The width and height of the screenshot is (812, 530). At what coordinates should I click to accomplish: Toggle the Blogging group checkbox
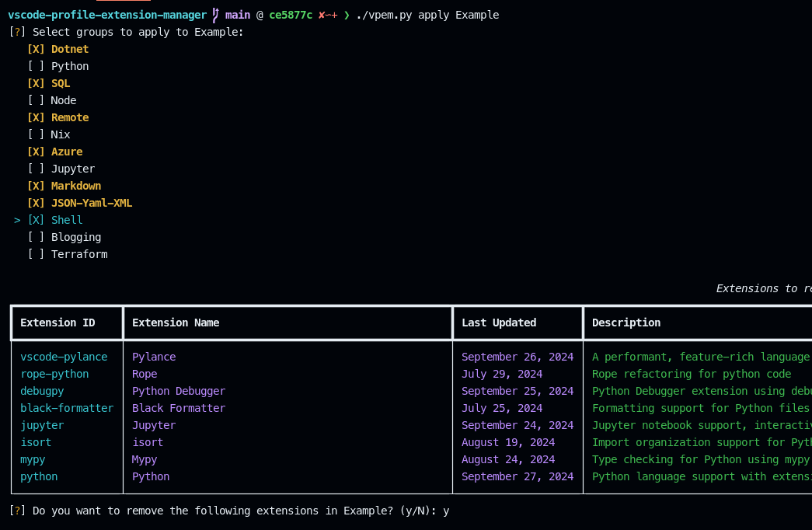click(36, 237)
